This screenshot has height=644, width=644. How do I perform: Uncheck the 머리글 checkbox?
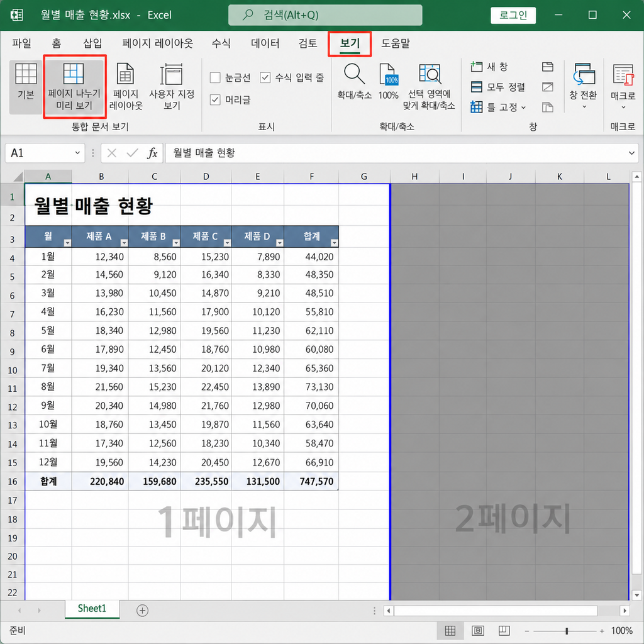coord(215,99)
